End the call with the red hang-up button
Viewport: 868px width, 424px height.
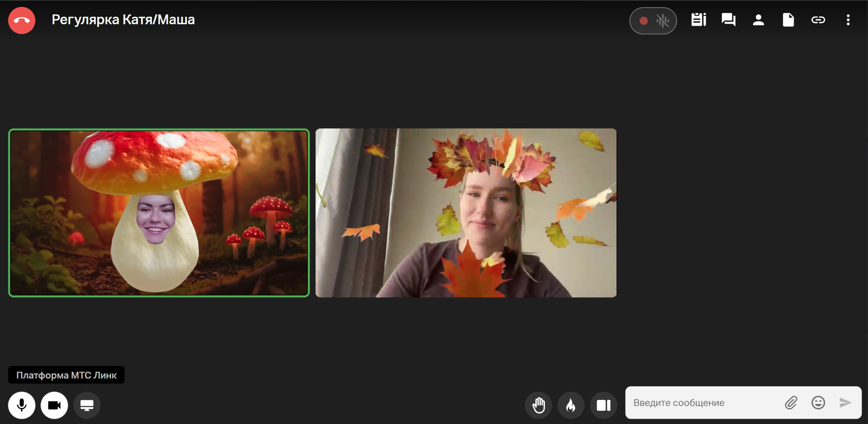point(22,20)
